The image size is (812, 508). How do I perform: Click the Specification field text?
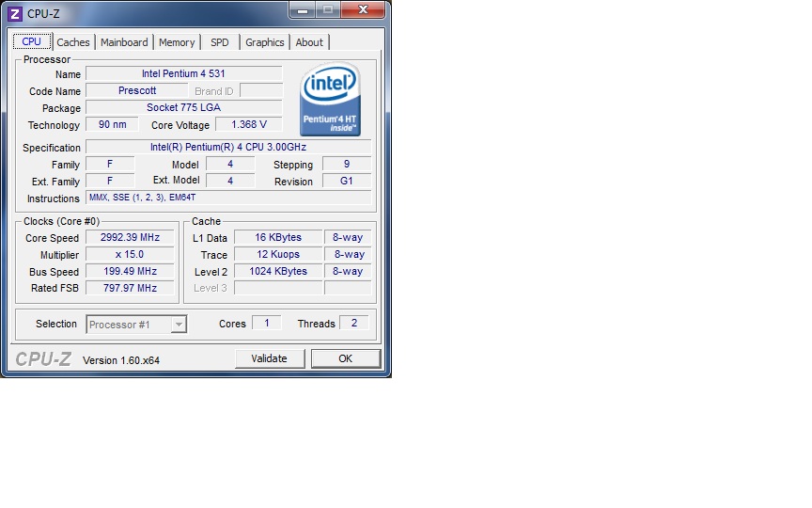228,147
